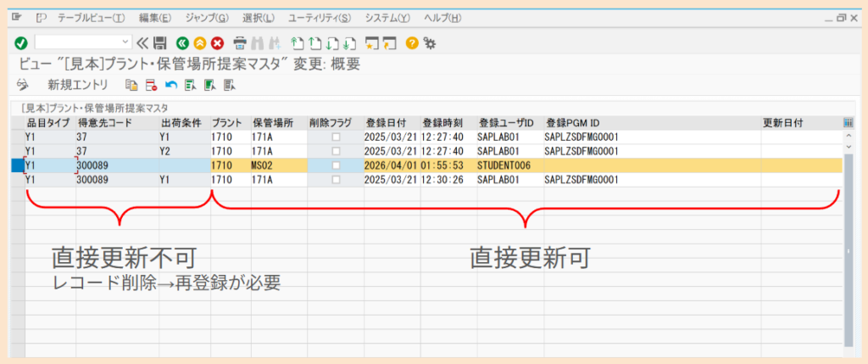Screen dimensions: 868x364
Task: Open the テーブルビュー(T) menu
Action: pyautogui.click(x=91, y=18)
